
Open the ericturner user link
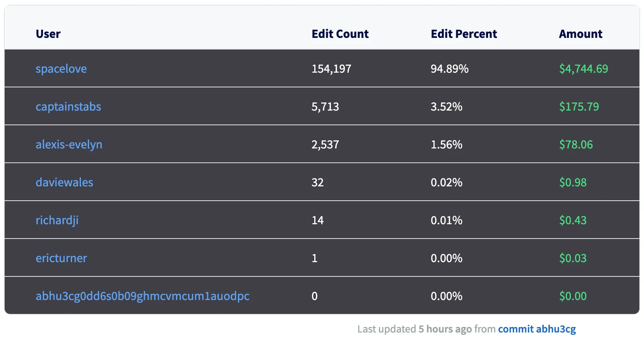(61, 258)
